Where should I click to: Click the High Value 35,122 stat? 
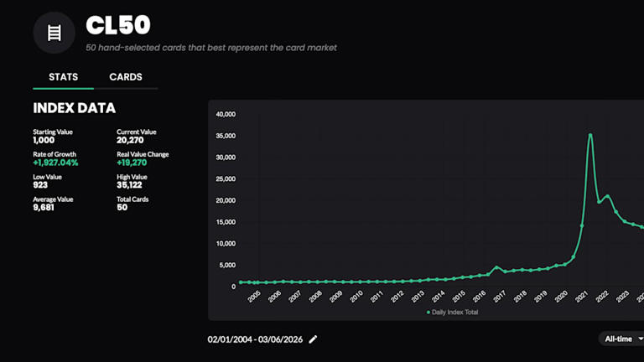pyautogui.click(x=132, y=185)
